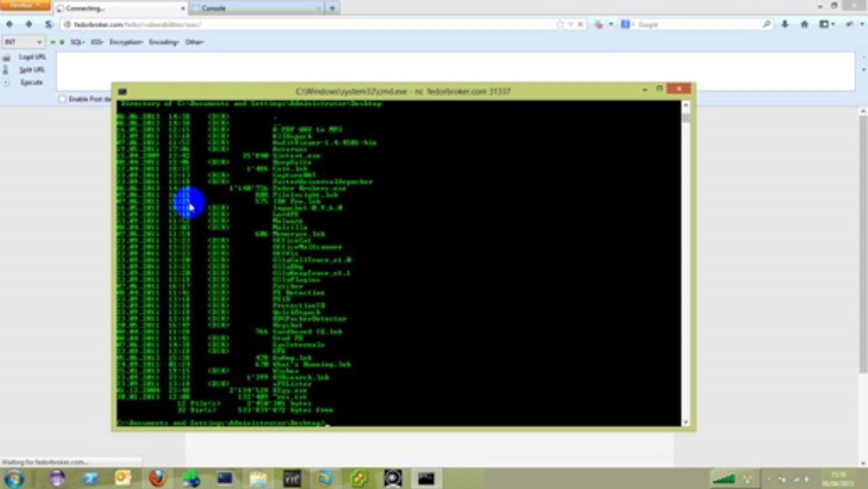
Task: Enable Post data checkbox
Action: click(x=62, y=99)
